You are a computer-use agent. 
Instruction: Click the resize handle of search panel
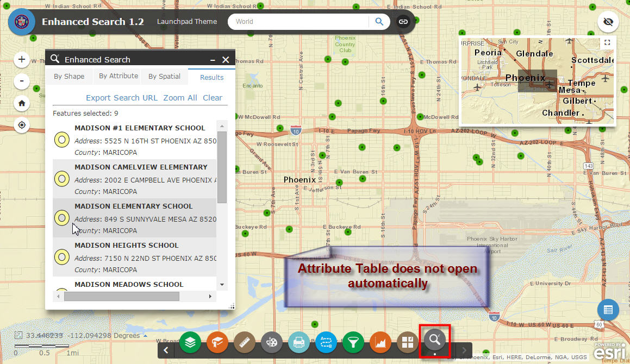click(x=232, y=306)
